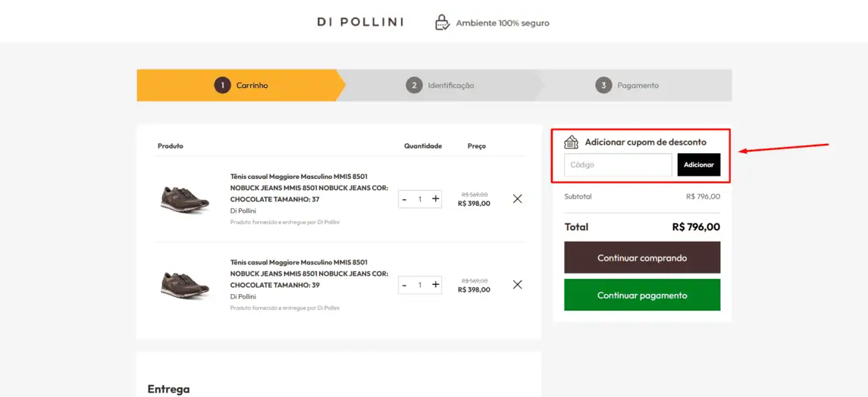Click 'Ambiente 100% seguro' text
The height and width of the screenshot is (397, 868).
[503, 23]
